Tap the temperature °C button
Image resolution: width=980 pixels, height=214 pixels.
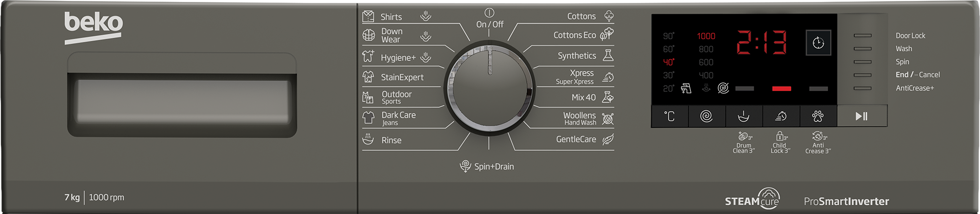(x=669, y=116)
